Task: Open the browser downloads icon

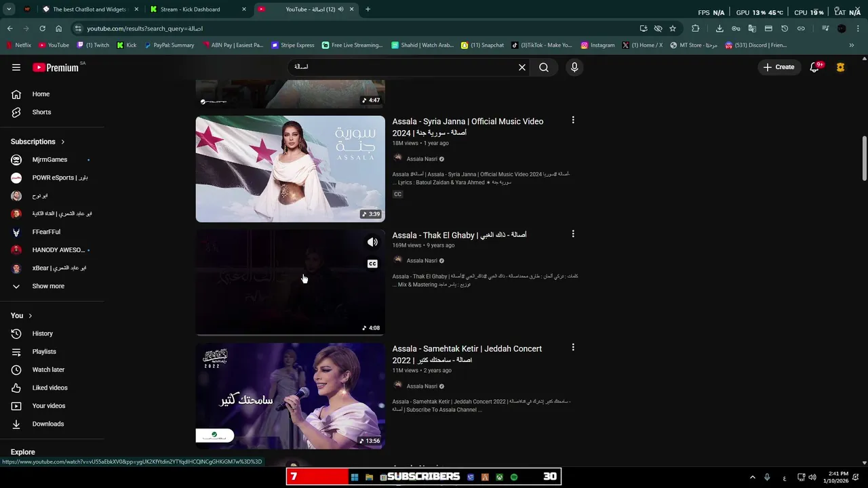Action: point(719,28)
